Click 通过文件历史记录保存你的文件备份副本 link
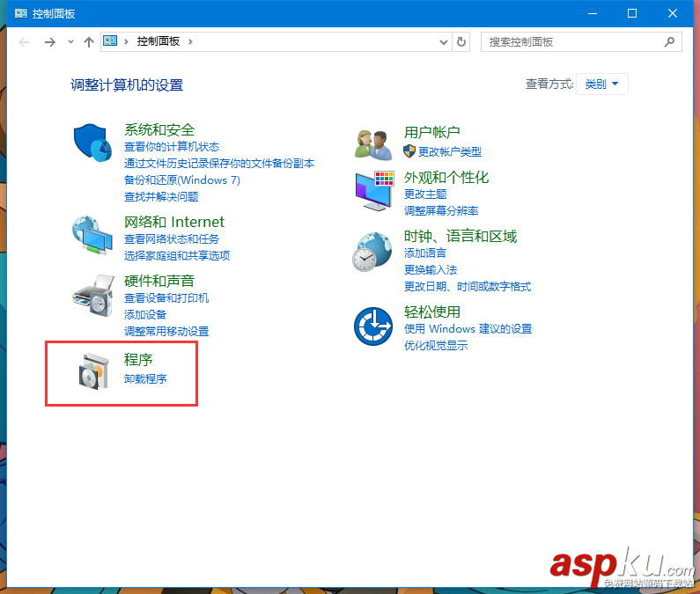 [219, 164]
